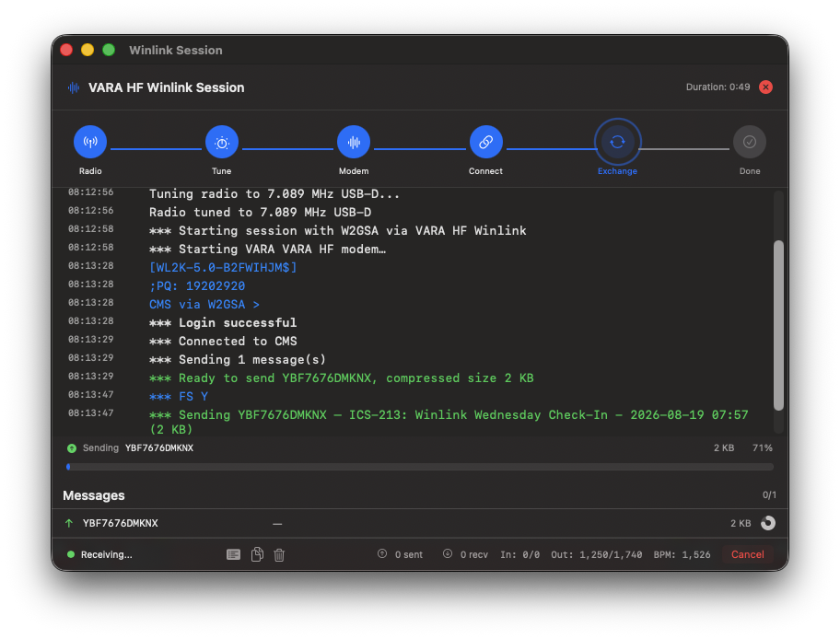Click 'Ready to send YBF7676DMKNX' log line
Viewport: 840px width, 639px height.
click(x=341, y=378)
